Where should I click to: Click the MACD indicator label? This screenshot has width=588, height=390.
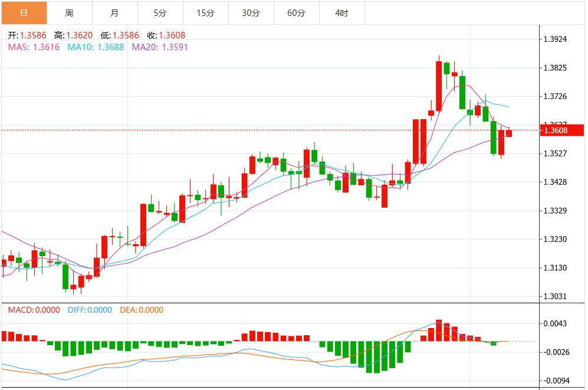tap(34, 310)
